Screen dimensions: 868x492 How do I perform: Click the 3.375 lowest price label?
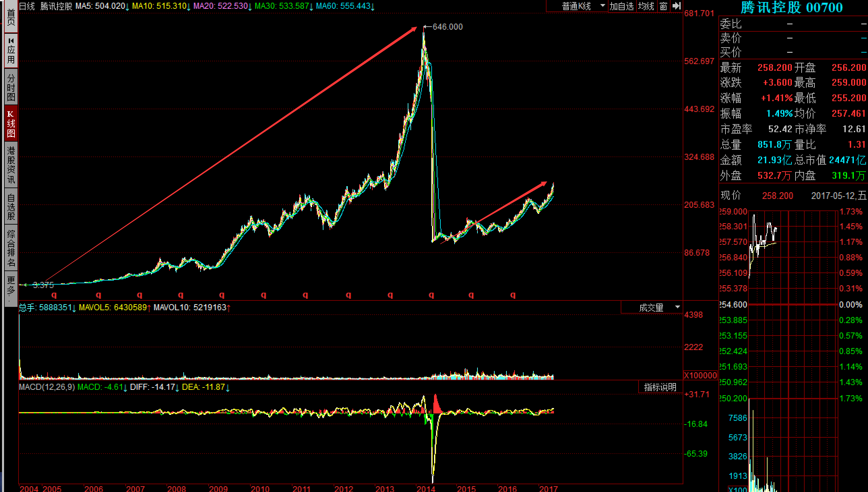tap(43, 285)
